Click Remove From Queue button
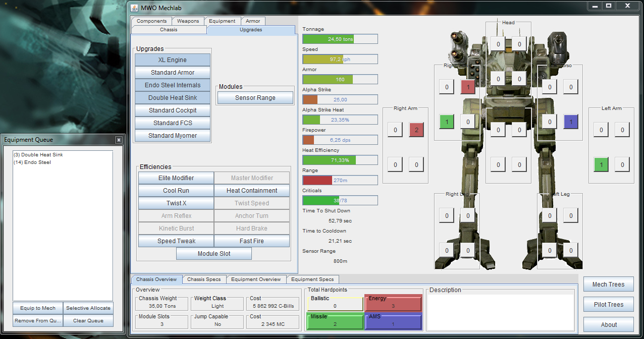 click(x=38, y=321)
